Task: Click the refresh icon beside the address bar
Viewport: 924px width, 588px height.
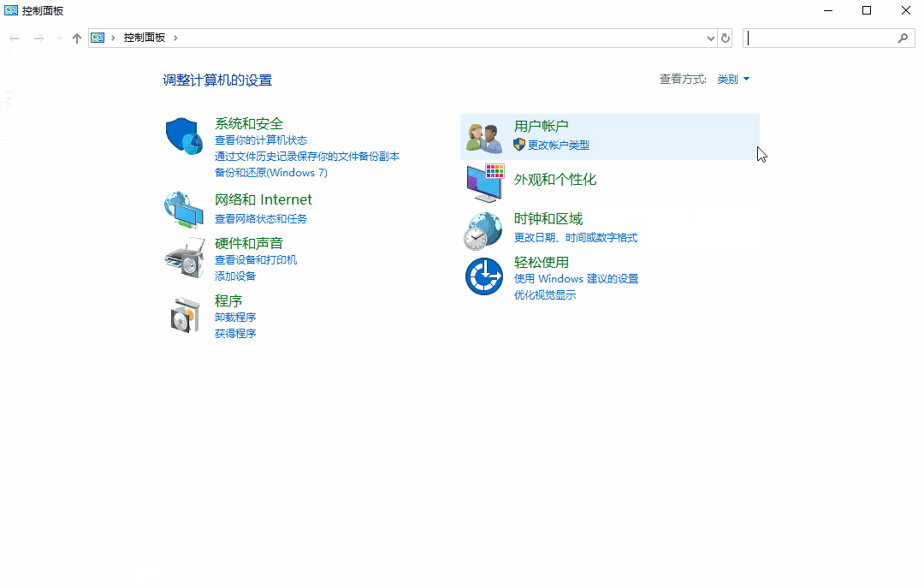Action: click(726, 38)
